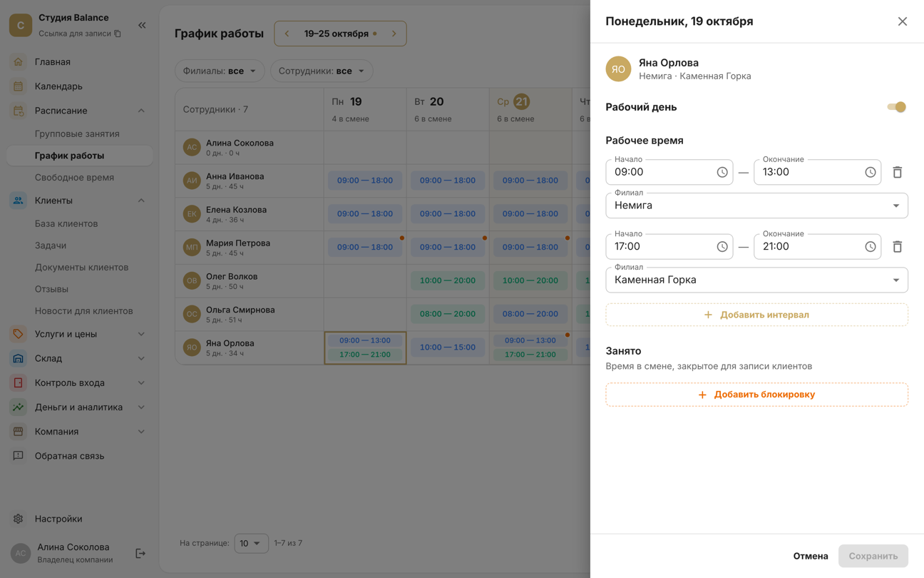
Task: Open the clock picker for the 17:00 start
Action: (x=722, y=247)
